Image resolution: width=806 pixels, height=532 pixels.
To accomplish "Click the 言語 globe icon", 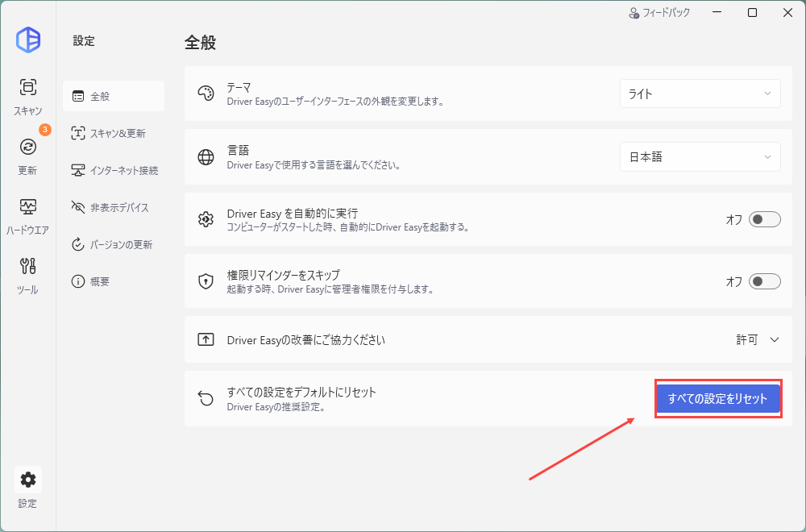I will 206,156.
